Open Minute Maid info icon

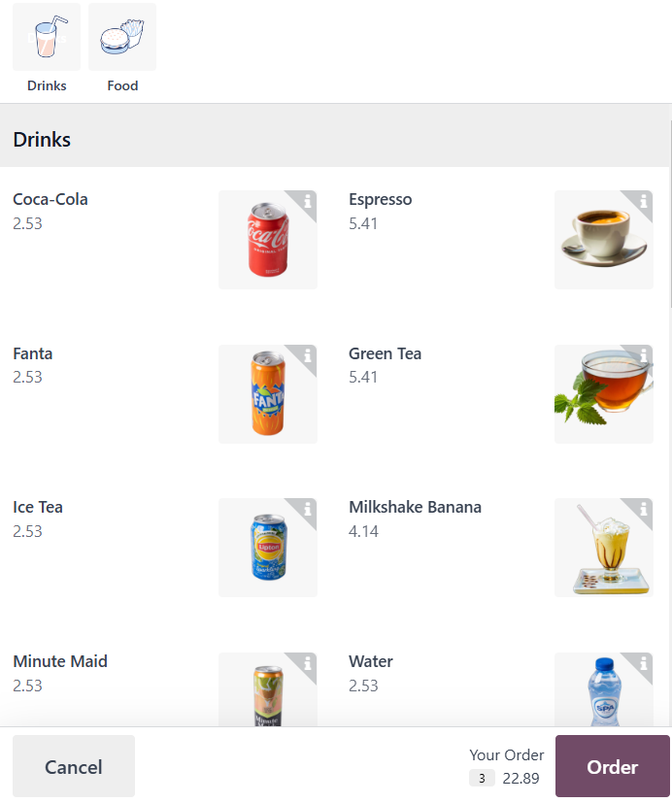(x=307, y=663)
